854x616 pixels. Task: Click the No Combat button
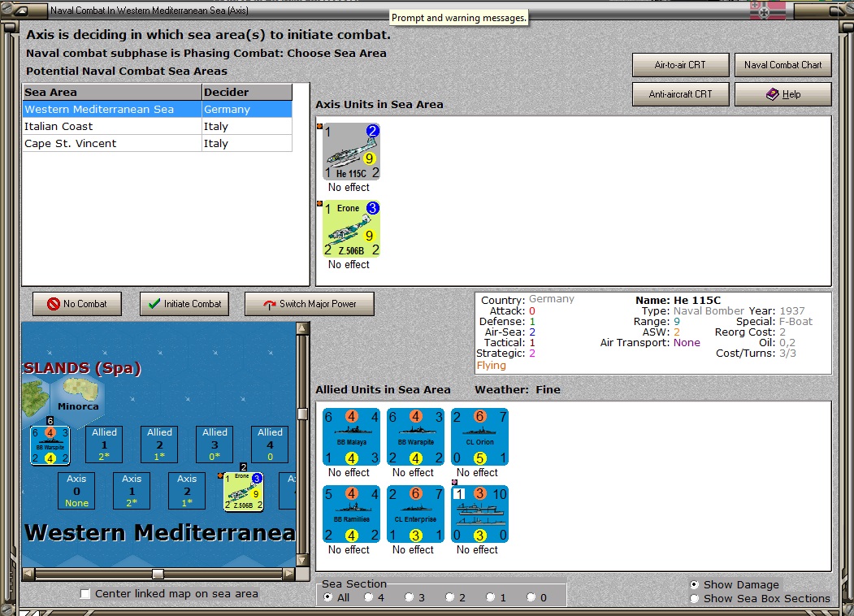click(x=77, y=304)
